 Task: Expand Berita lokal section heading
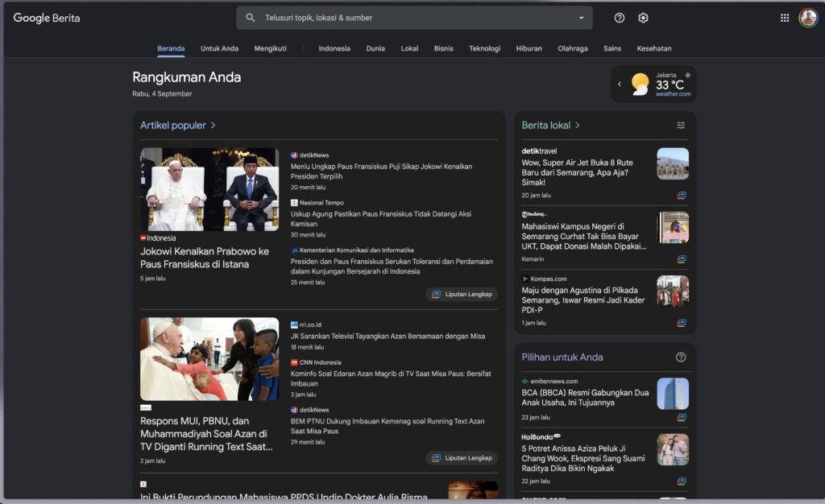(x=550, y=125)
